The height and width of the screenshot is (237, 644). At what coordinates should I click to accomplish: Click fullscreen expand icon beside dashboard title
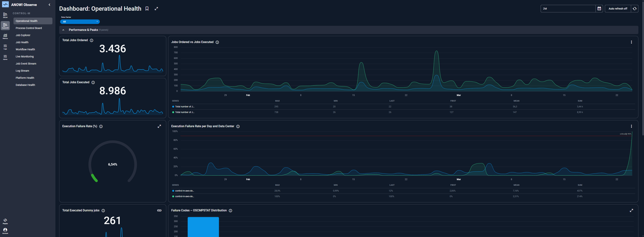156,9
